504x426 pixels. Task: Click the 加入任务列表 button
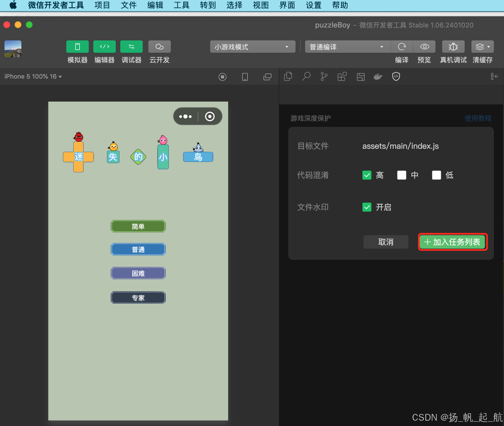tap(453, 242)
